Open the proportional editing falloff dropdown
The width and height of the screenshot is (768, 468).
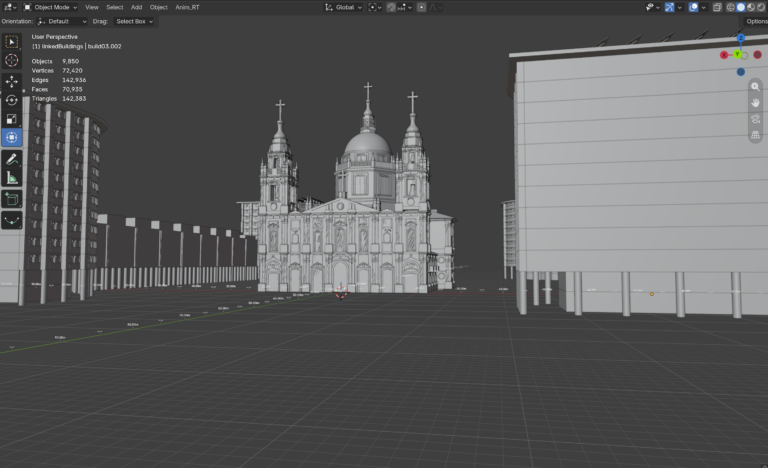pyautogui.click(x=435, y=7)
